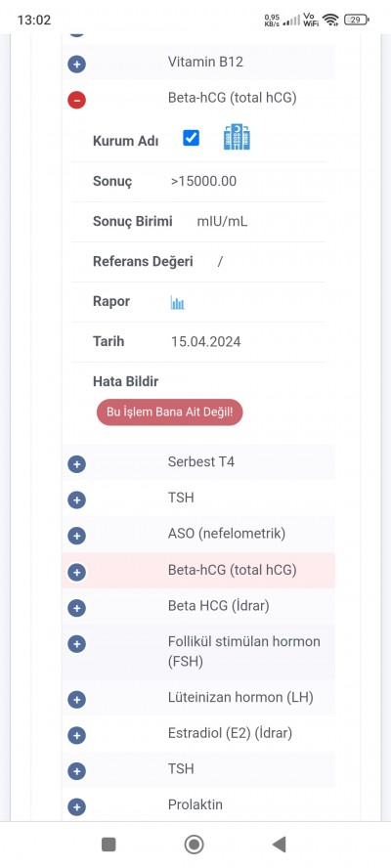Open the Rapor bar chart icon
Image resolution: width=391 pixels, height=868 pixels.
177,303
